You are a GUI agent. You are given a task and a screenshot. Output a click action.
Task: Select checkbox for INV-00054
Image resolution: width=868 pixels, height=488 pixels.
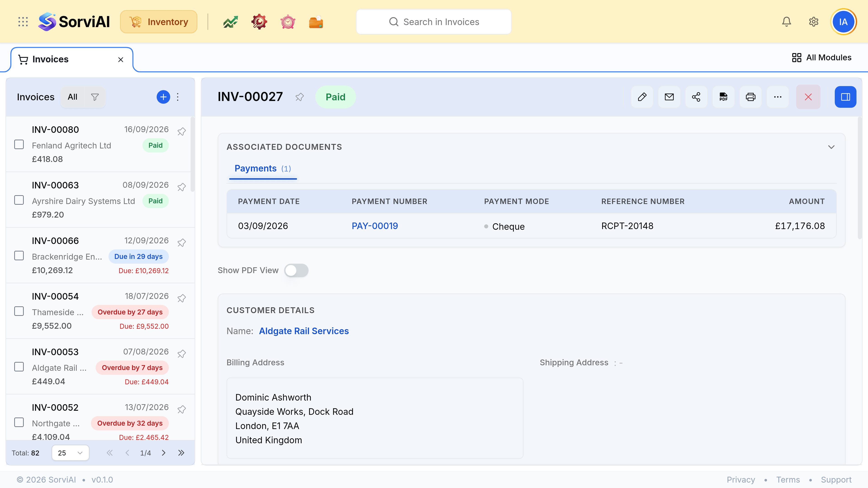(19, 311)
